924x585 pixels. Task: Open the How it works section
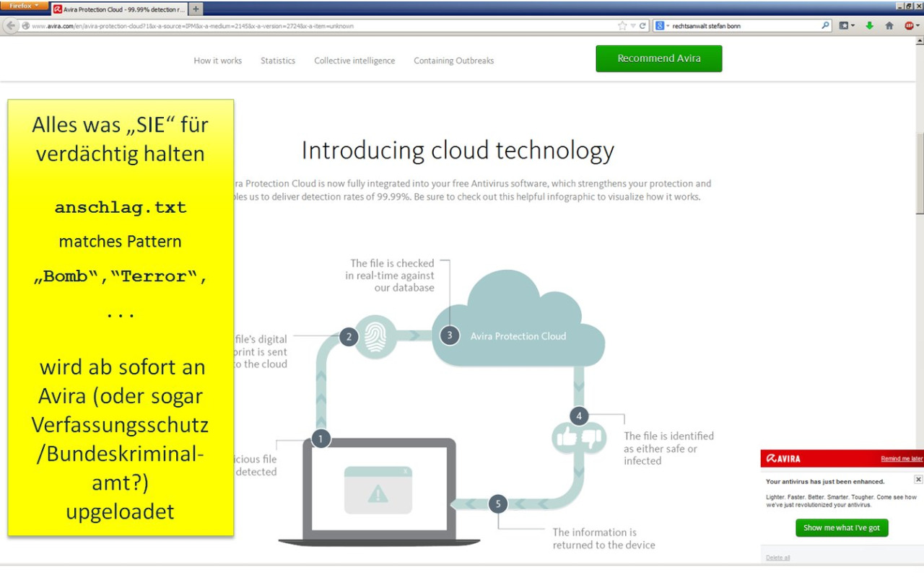(218, 61)
